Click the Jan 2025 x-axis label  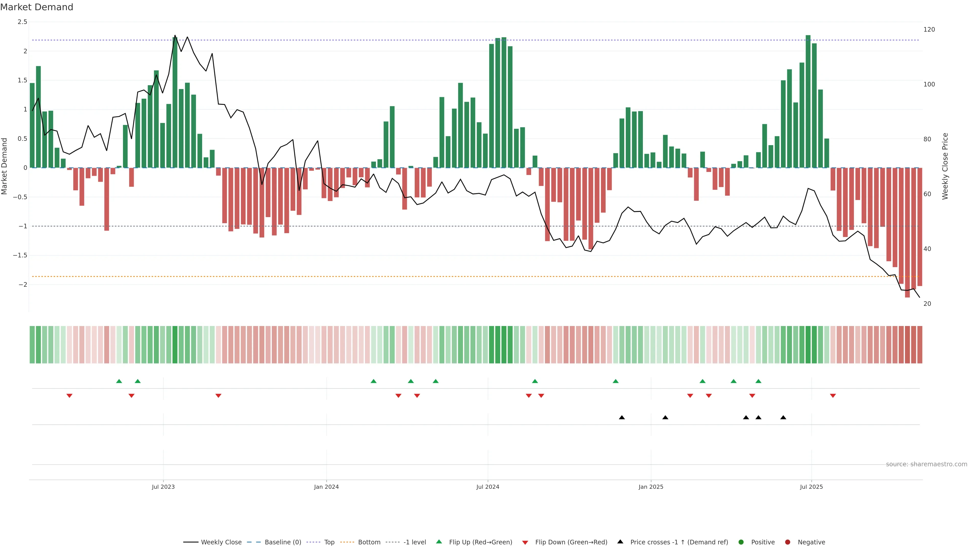(651, 487)
